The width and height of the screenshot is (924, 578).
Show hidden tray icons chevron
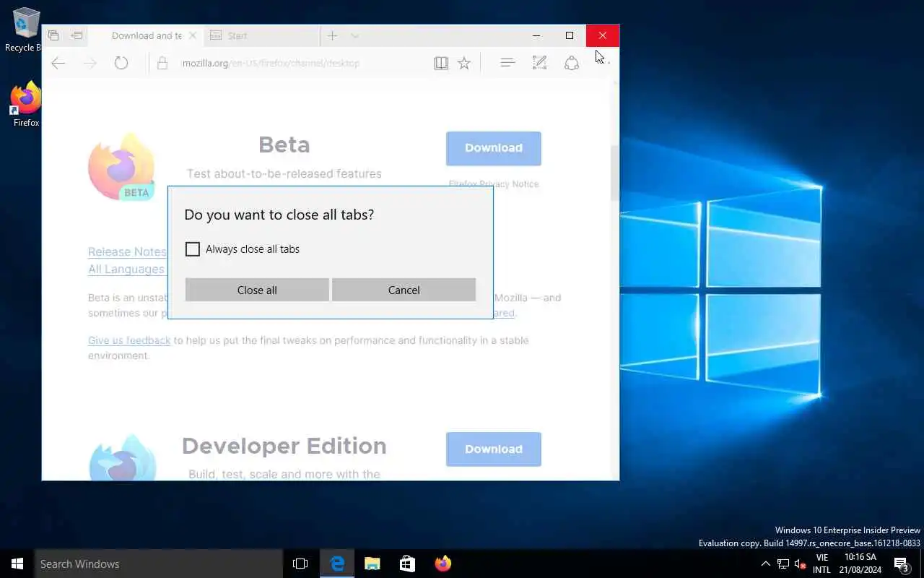coord(766,564)
